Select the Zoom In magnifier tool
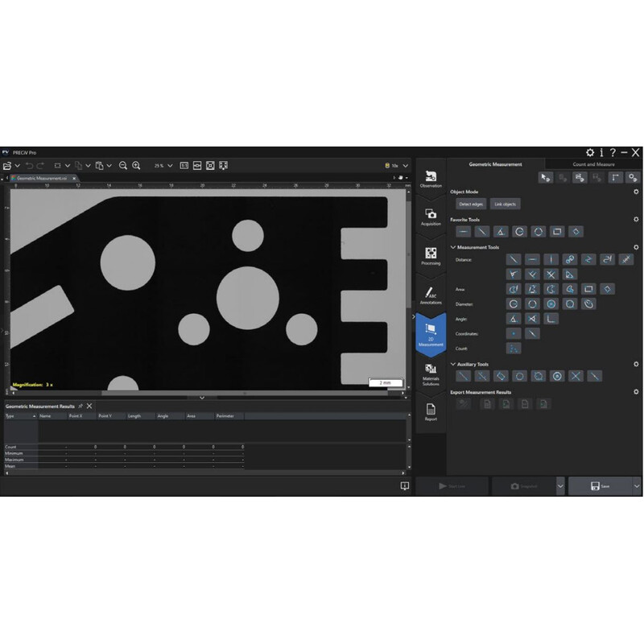The width and height of the screenshot is (644, 644). [x=136, y=165]
